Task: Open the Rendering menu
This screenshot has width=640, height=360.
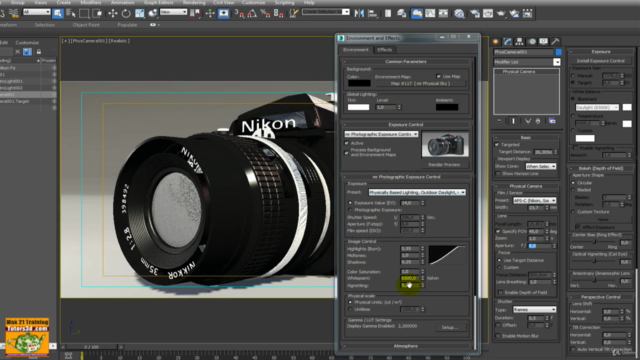Action: click(x=194, y=2)
